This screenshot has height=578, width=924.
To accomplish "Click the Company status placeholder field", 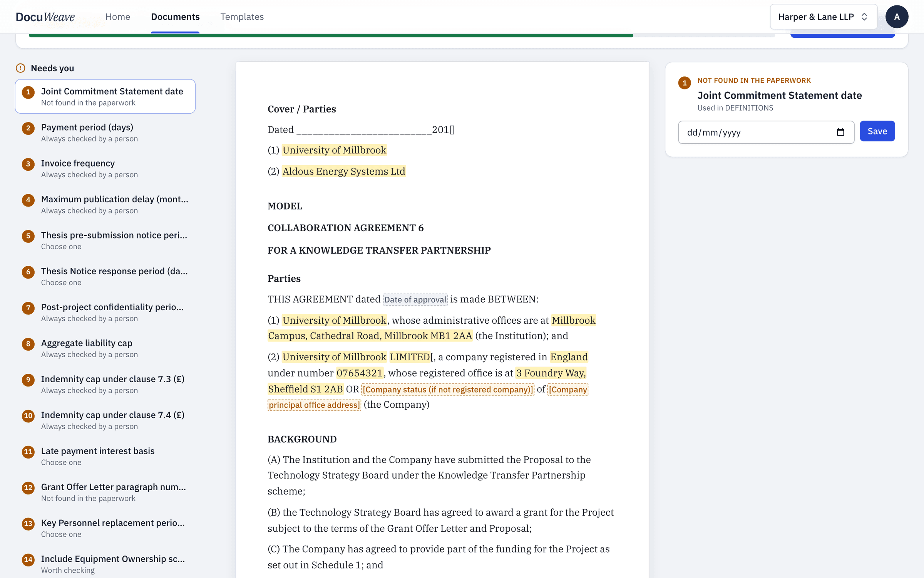I will click(448, 389).
